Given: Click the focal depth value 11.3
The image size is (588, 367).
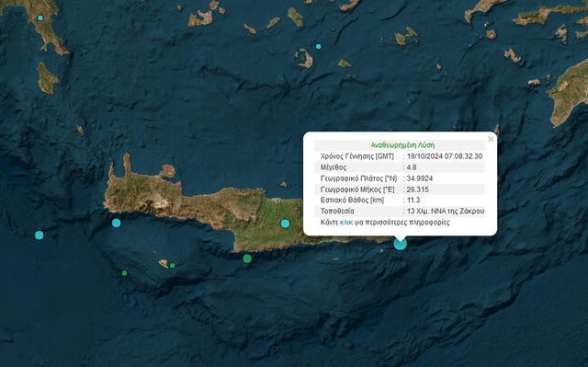Looking at the screenshot, I should coord(413,200).
